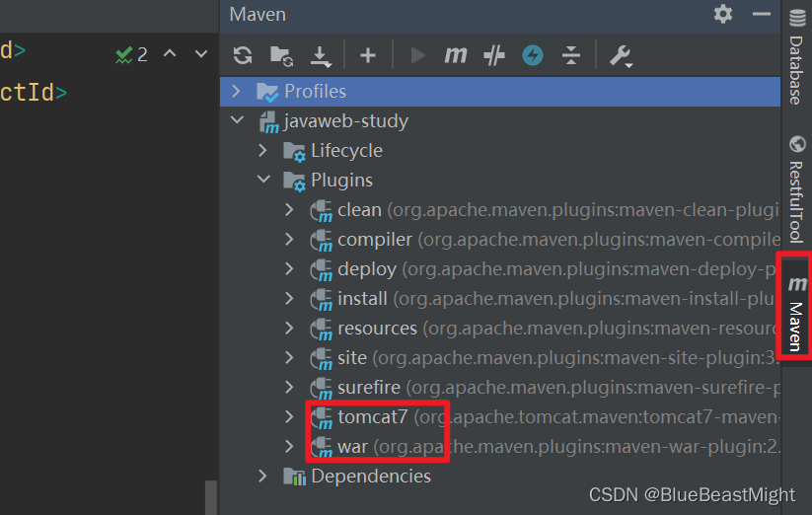Expand the Profiles node
The height and width of the screenshot is (515, 812).
click(x=236, y=91)
